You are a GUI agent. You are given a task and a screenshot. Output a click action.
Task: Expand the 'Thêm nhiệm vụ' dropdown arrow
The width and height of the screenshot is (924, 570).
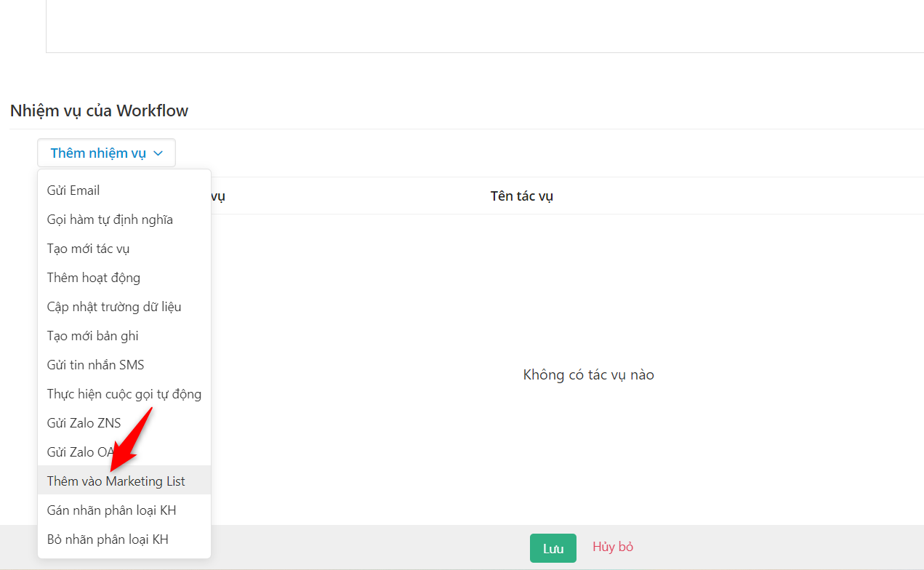coord(158,153)
